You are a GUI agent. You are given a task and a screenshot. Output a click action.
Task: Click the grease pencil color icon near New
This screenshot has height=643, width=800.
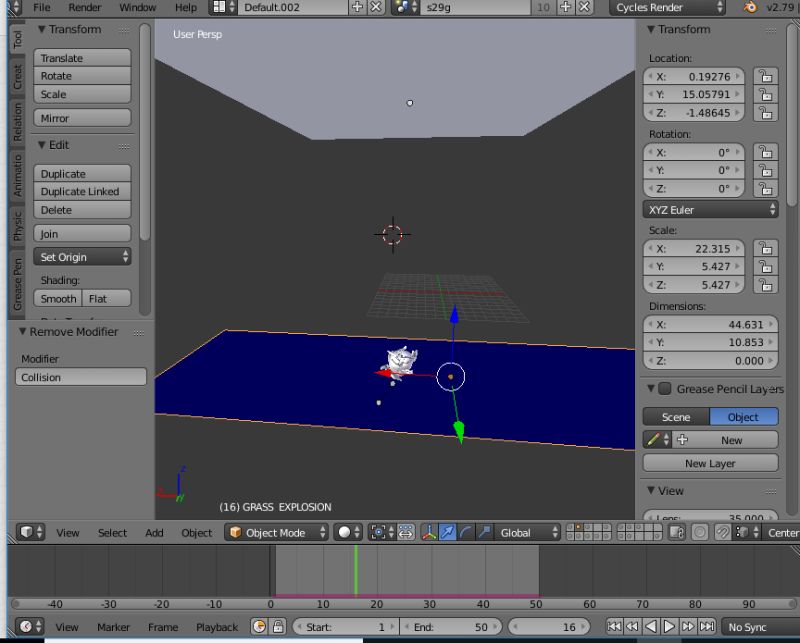pos(651,440)
